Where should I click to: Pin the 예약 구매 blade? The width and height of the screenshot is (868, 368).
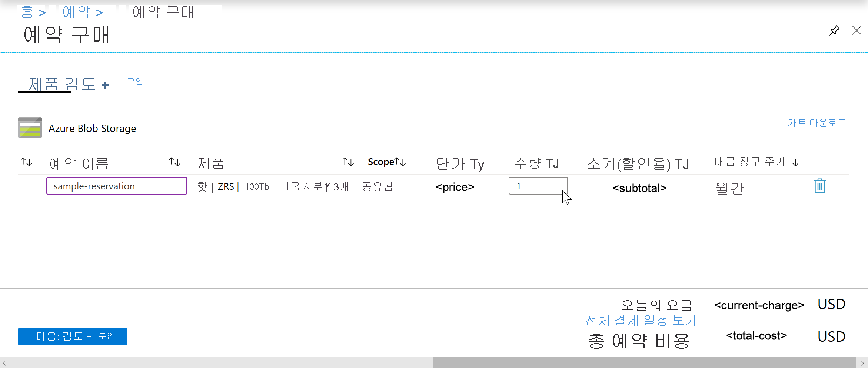pos(834,30)
